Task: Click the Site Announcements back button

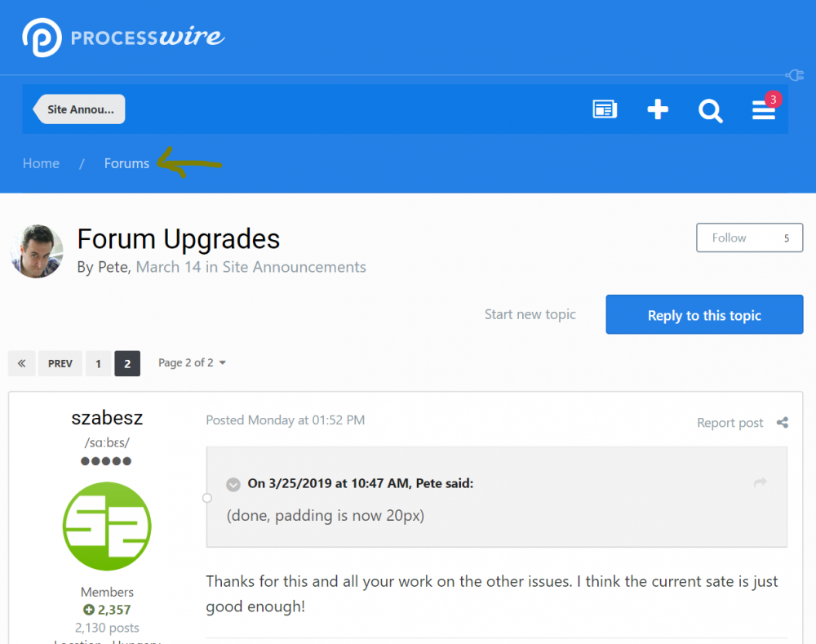Action: tap(80, 109)
